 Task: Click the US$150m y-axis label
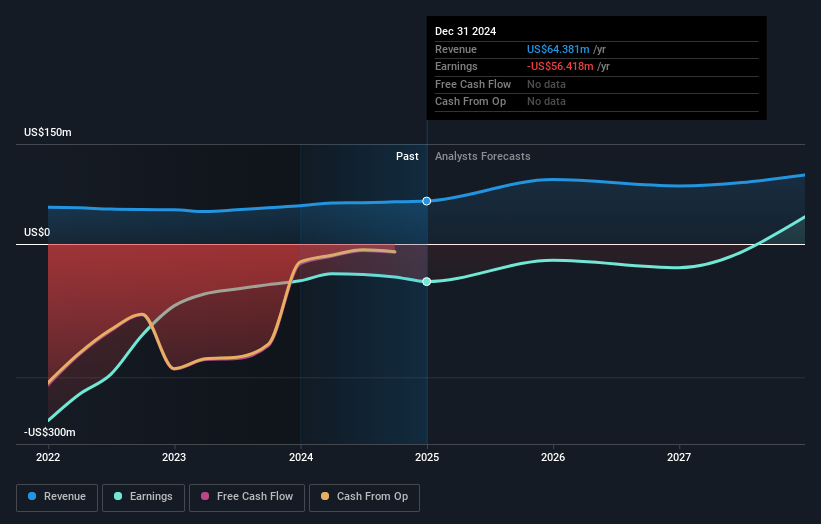(x=48, y=132)
